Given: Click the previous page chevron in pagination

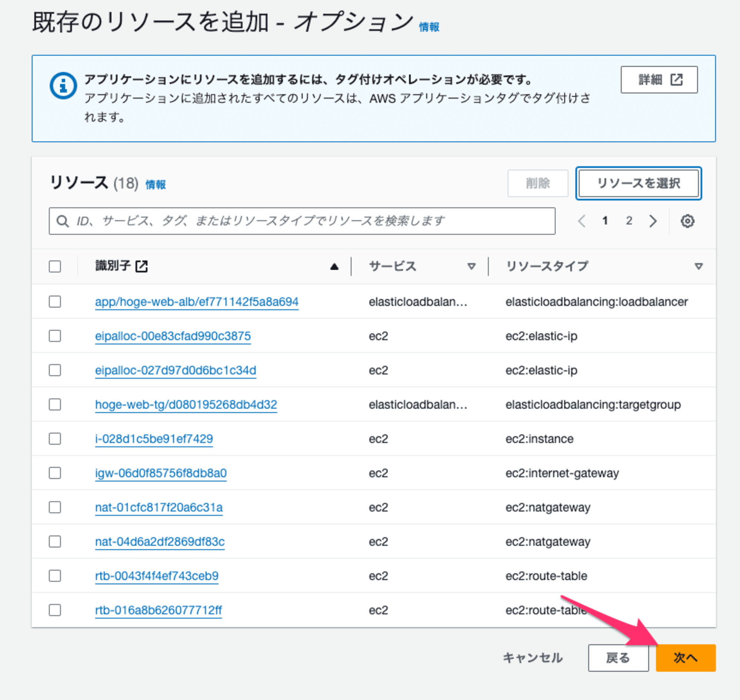Looking at the screenshot, I should coord(581,221).
